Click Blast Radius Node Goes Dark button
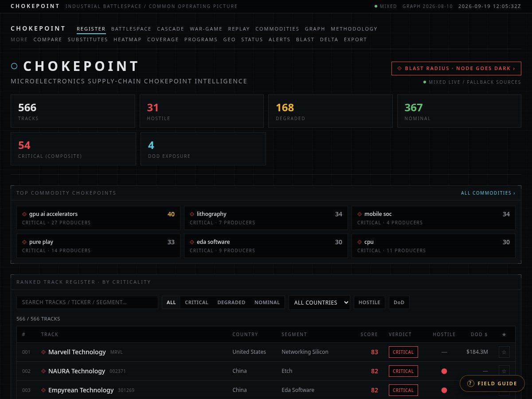The width and height of the screenshot is (532, 399). [x=456, y=69]
